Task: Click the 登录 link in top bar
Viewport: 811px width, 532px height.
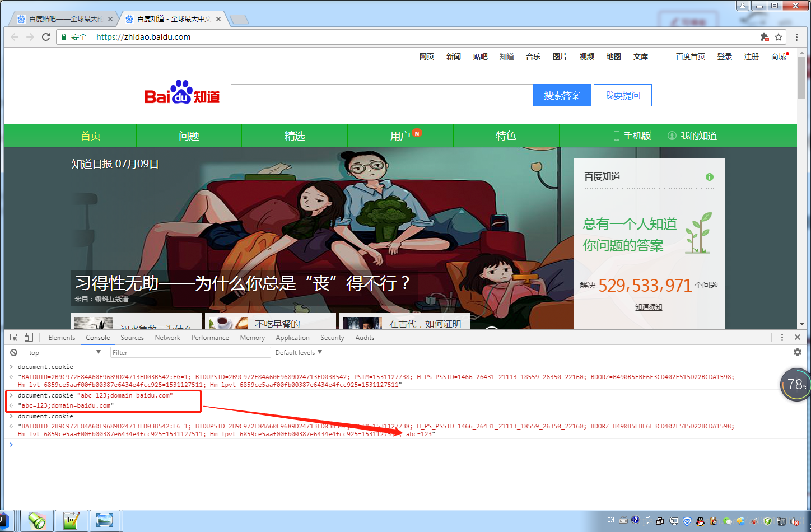Action: [x=725, y=57]
